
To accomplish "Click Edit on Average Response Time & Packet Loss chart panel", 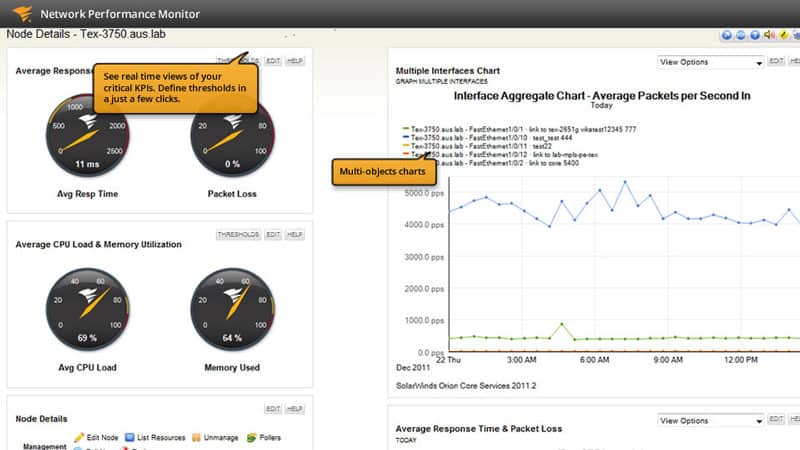I will pos(776,419).
